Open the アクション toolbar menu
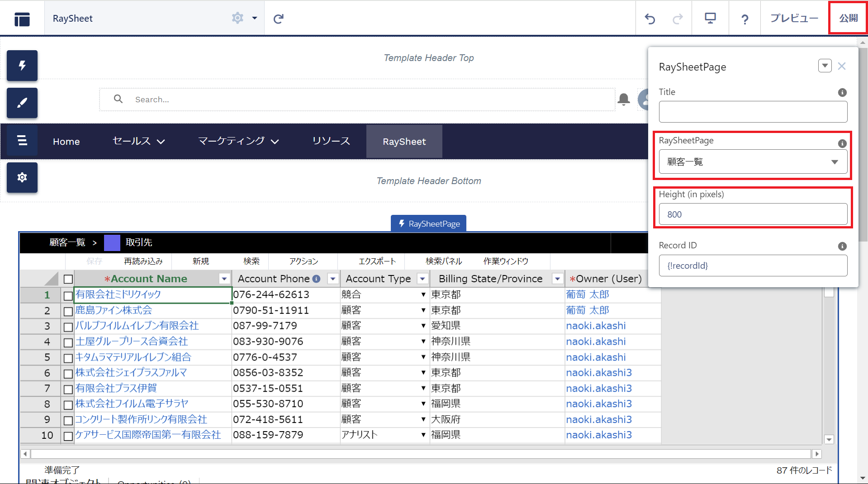 (x=304, y=261)
